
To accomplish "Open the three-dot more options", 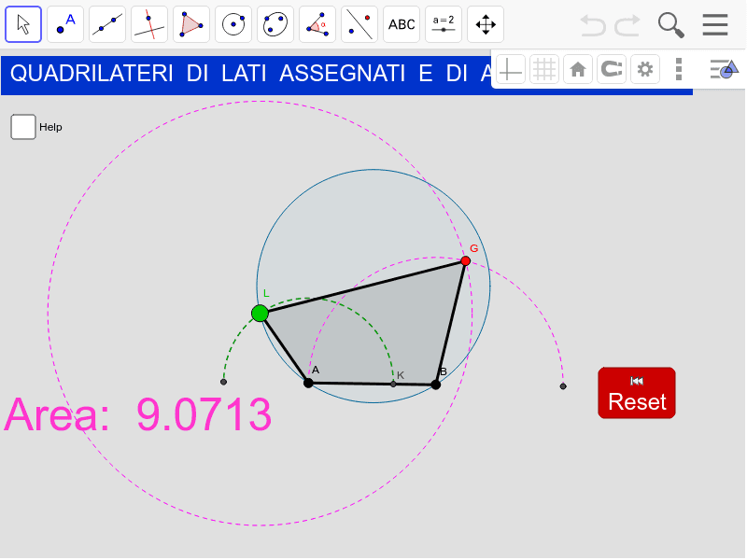I will tap(679, 69).
